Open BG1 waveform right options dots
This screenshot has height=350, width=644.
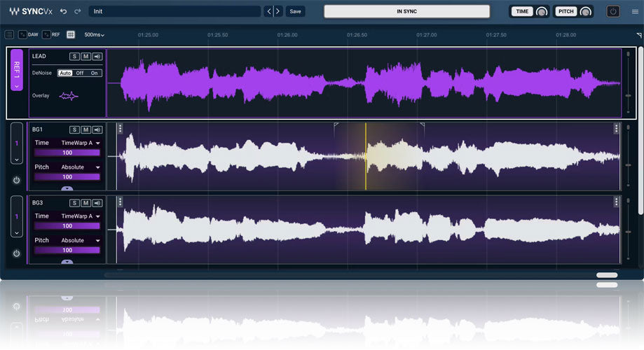[x=616, y=129]
